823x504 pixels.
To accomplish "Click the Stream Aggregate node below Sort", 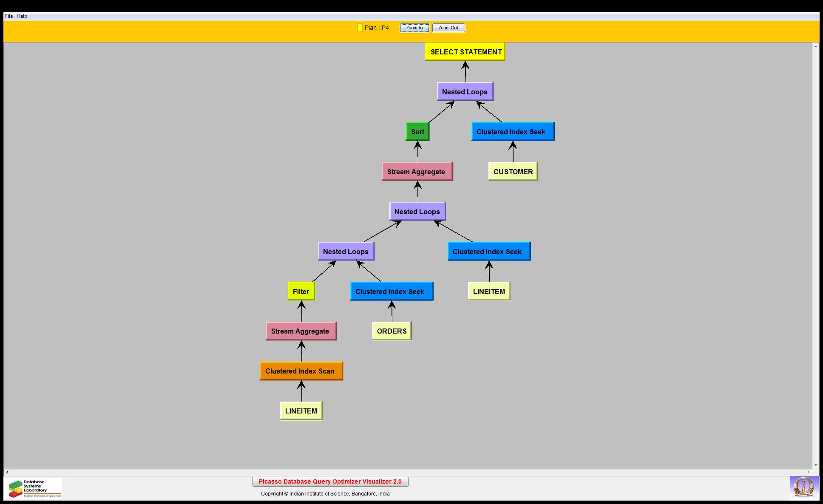I will click(x=417, y=172).
